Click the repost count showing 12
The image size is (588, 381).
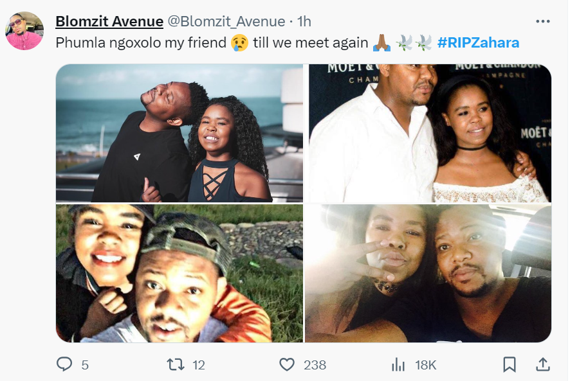(x=199, y=365)
